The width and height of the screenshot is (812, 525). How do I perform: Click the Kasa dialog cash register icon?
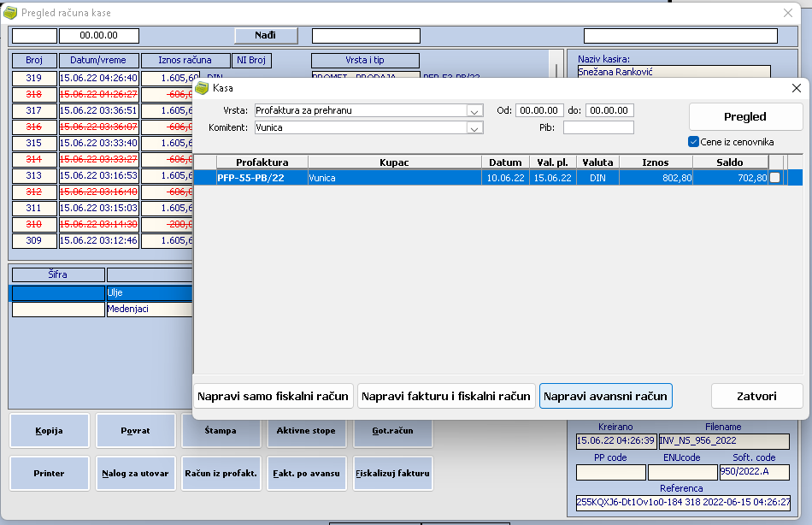tap(202, 88)
